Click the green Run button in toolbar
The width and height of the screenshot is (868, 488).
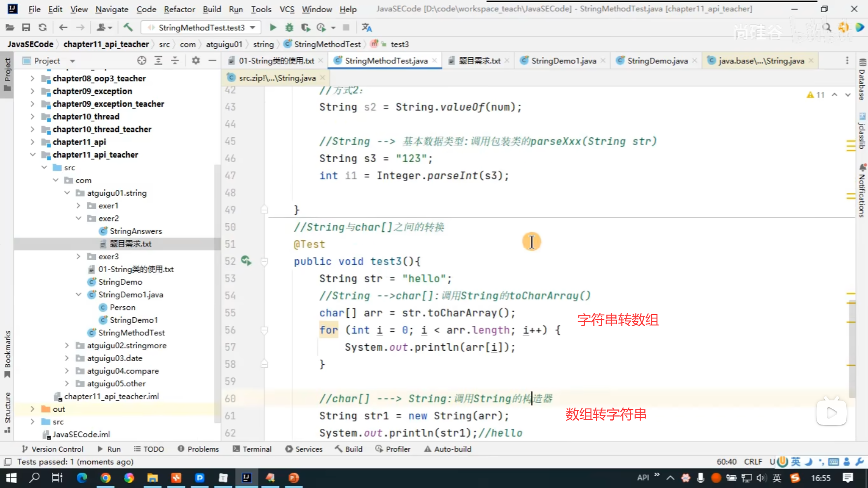(x=273, y=28)
